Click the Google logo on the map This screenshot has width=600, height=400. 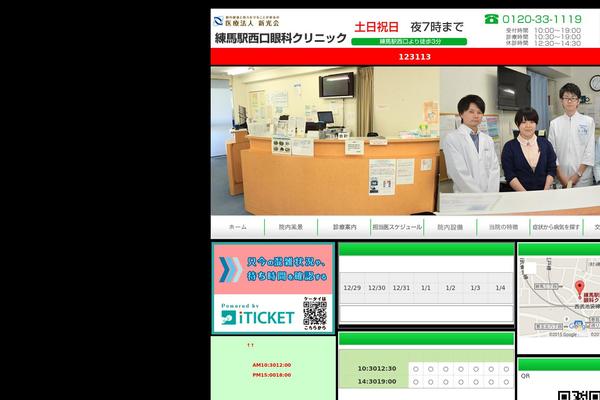tap(578, 326)
